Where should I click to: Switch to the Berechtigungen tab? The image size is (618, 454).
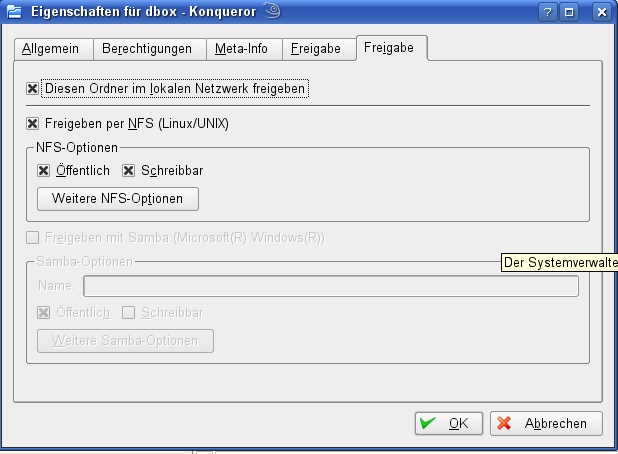(x=149, y=49)
